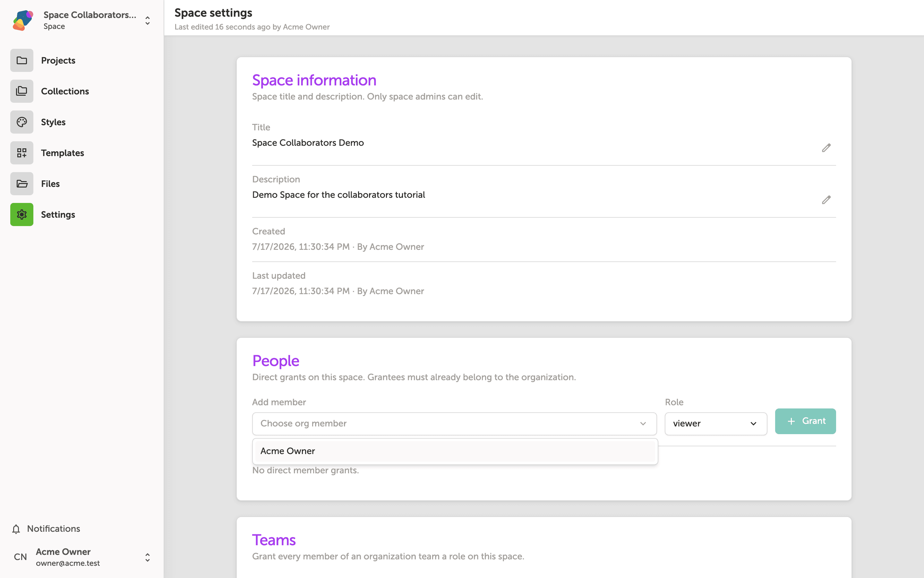
Task: Click the green Settings gear icon
Action: point(22,215)
